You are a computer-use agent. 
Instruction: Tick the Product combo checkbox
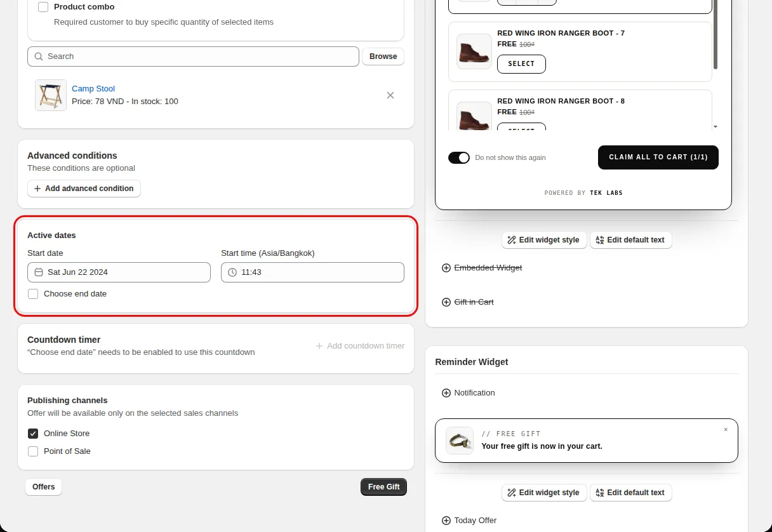[43, 7]
